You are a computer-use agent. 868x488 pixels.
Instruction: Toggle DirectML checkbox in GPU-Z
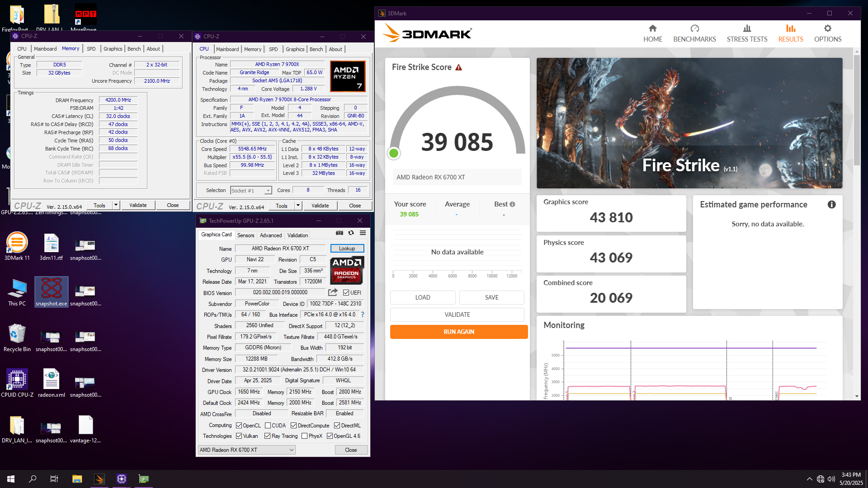337,426
